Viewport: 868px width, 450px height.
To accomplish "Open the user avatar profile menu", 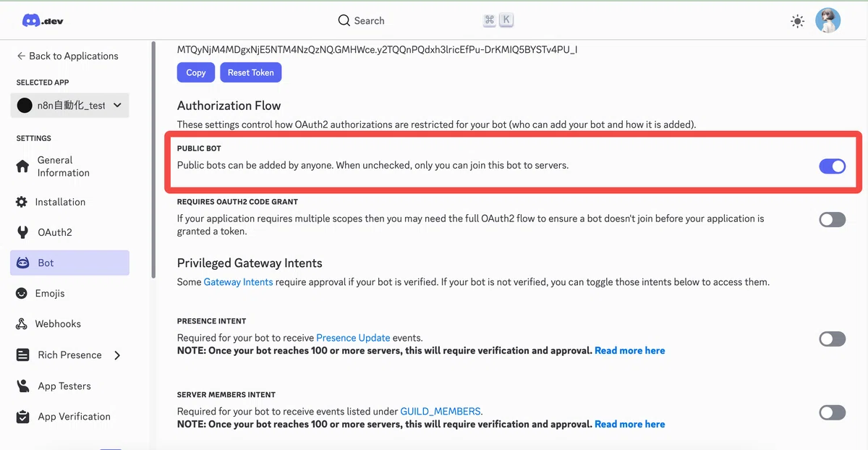I will click(827, 21).
